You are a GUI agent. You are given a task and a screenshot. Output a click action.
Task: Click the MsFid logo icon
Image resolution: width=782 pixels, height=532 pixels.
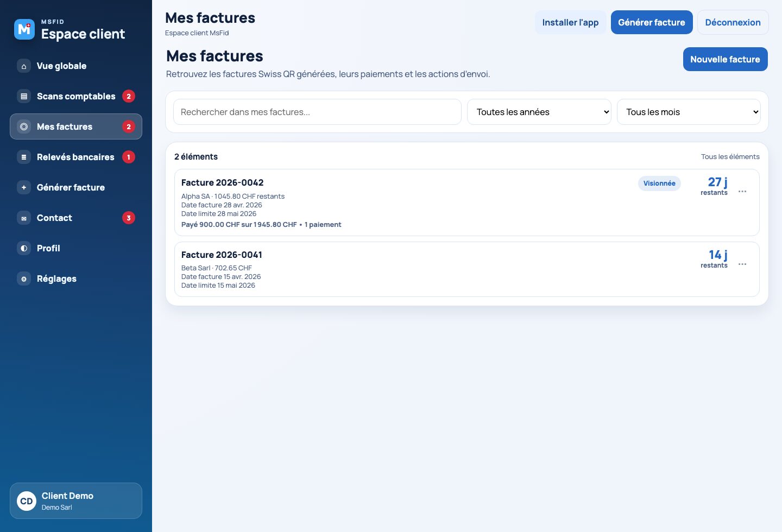click(x=24, y=29)
